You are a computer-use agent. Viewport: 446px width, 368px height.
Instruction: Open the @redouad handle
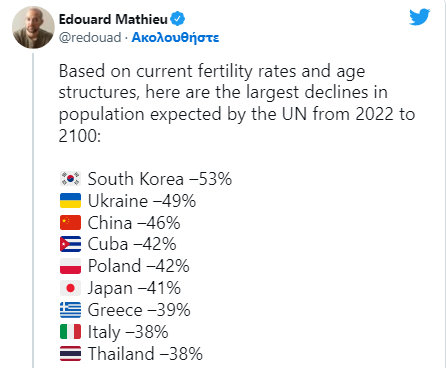[x=90, y=37]
